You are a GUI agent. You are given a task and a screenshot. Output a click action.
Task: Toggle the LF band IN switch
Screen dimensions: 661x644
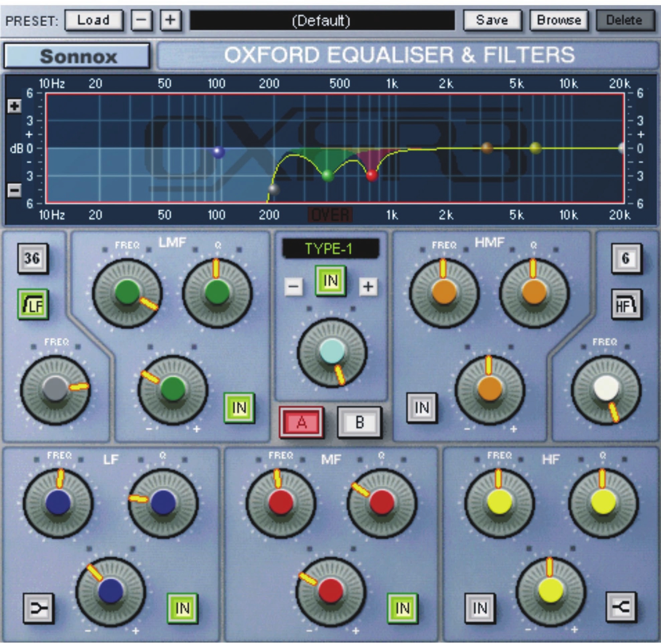pos(183,608)
